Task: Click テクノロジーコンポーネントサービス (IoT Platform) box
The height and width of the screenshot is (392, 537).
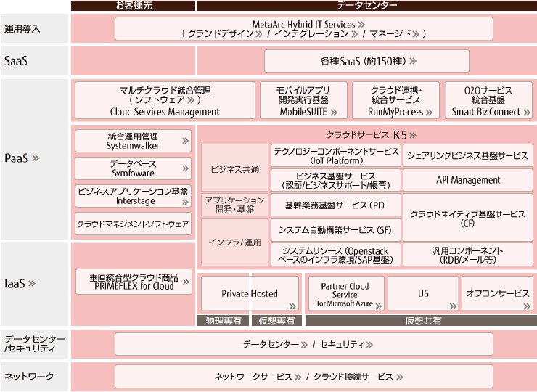Action: coord(336,155)
